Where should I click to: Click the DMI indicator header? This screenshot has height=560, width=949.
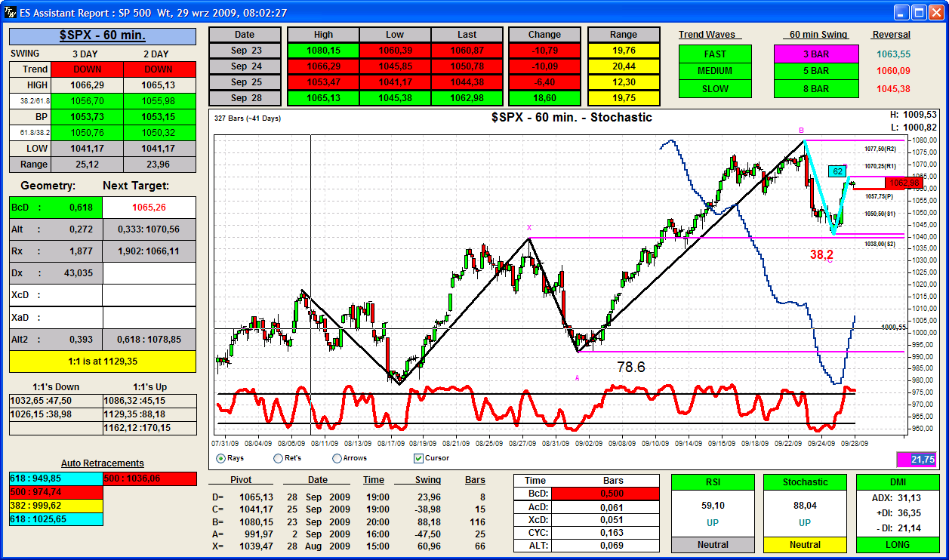click(898, 482)
